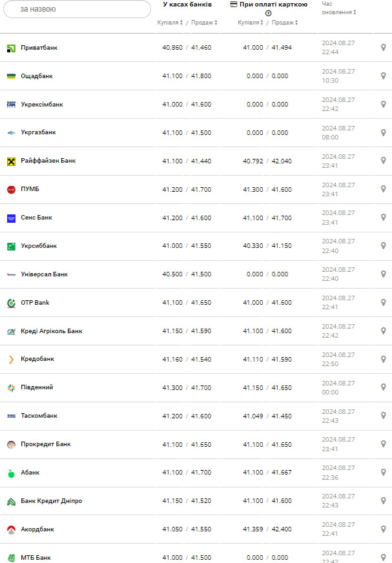Show map location for Кредобанк

pos(383,360)
